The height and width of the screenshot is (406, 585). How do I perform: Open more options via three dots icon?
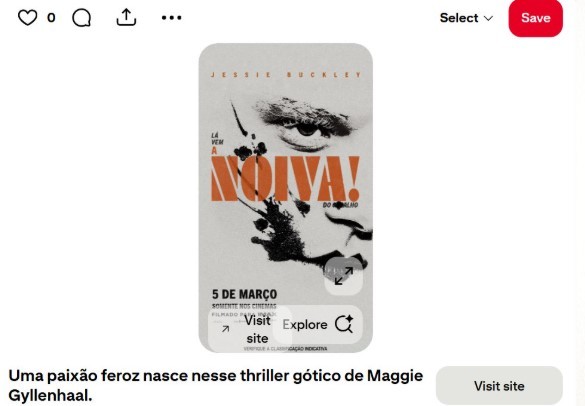click(x=172, y=18)
